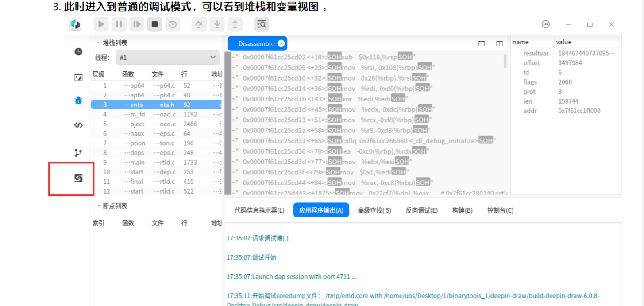This screenshot has width=644, height=306.
Task: Select stack frame 7 in ton.c
Action: point(156,143)
